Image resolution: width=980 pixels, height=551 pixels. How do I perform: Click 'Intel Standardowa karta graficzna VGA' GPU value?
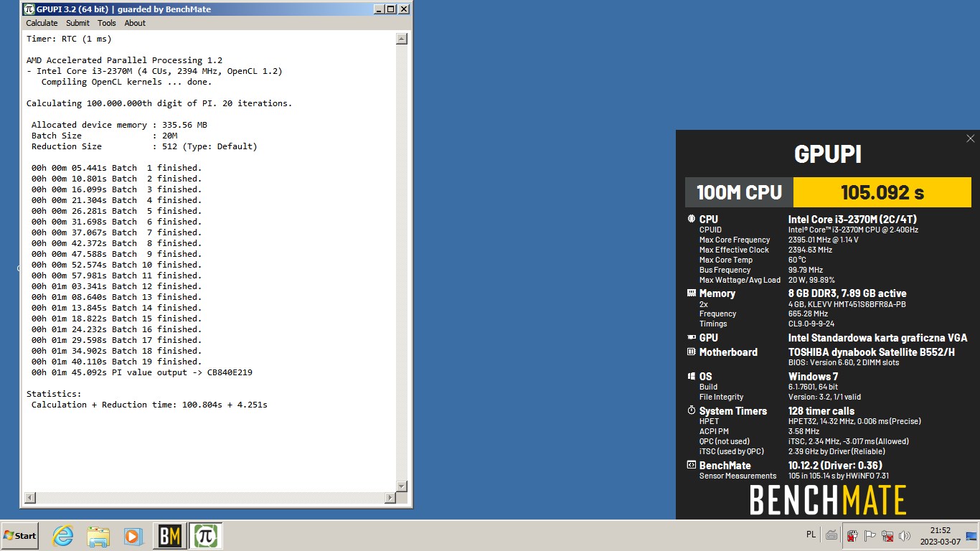tap(877, 338)
